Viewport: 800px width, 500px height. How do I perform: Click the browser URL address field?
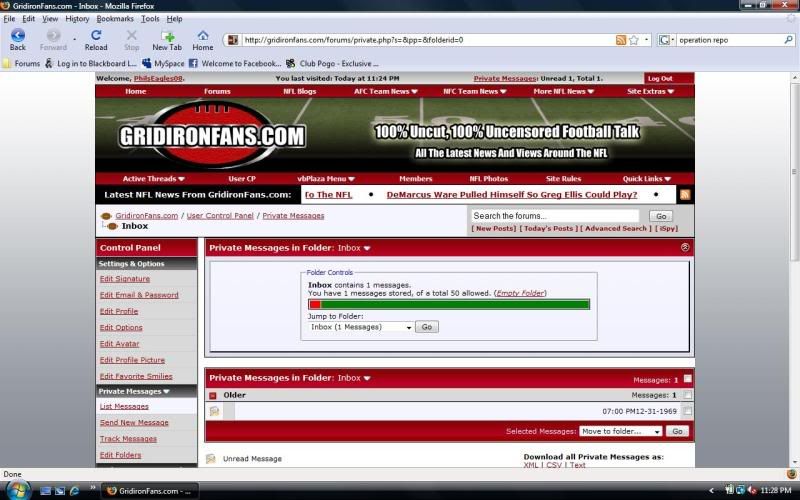coord(428,40)
